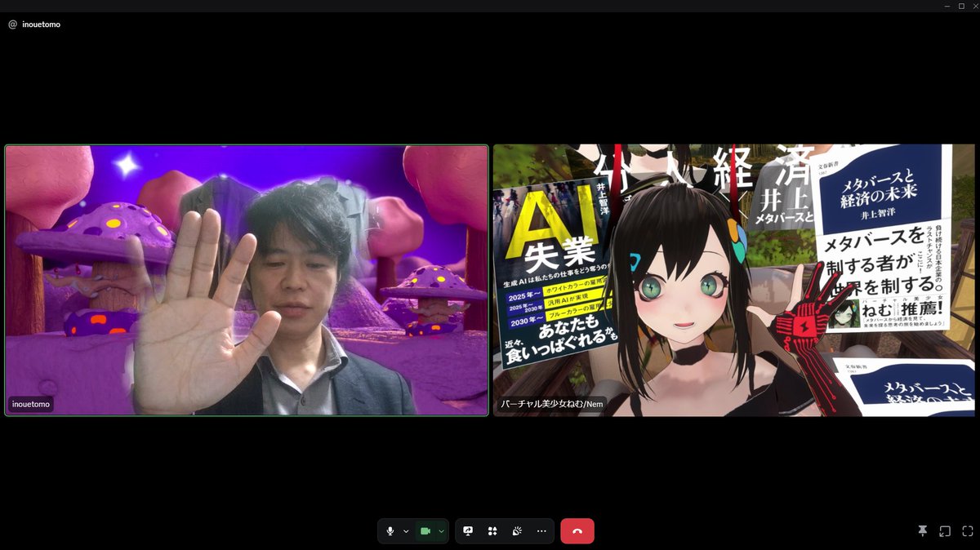Open the soundboard party icon

tap(517, 531)
